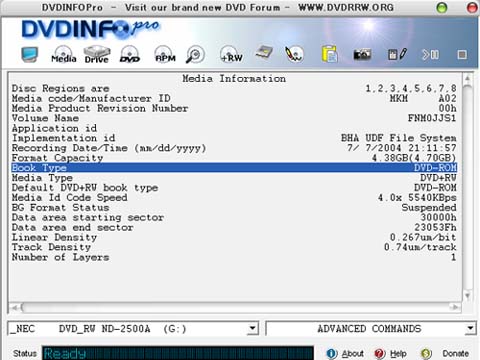The width and height of the screenshot is (480, 360).
Task: Expand the ADVANCED COMMANDS dropdown arrow
Action: coord(470,329)
